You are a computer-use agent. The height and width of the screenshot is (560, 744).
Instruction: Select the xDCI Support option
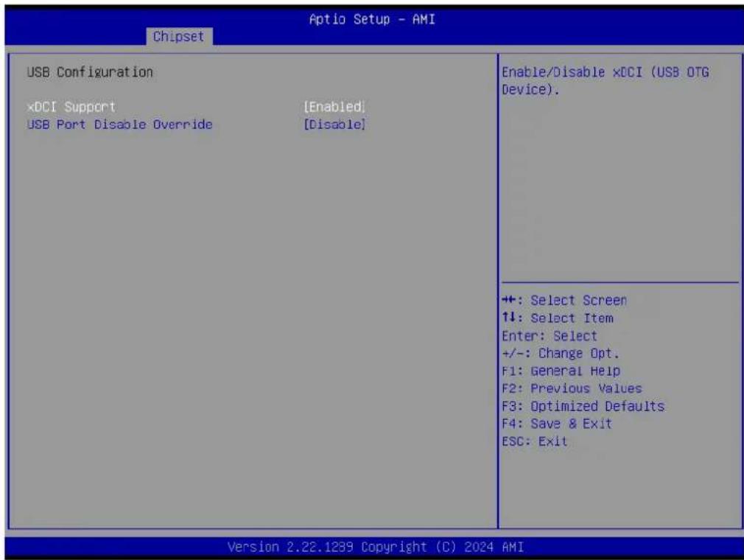71,108
